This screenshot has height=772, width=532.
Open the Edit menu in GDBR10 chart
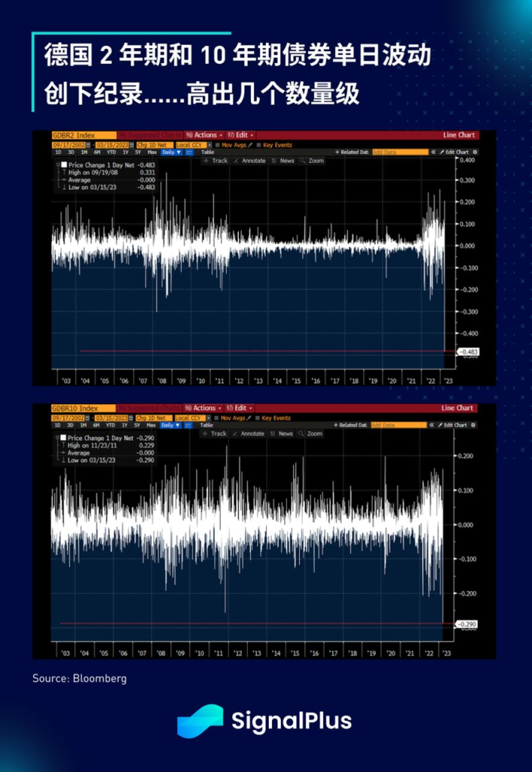pos(240,408)
